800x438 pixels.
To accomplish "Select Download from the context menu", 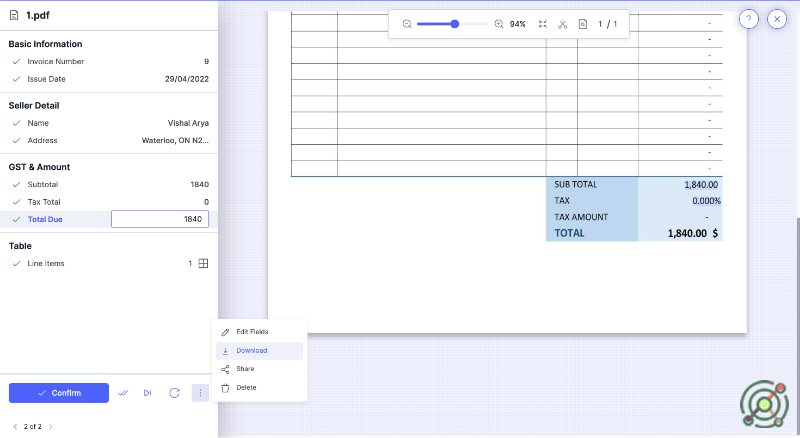I will [251, 351].
